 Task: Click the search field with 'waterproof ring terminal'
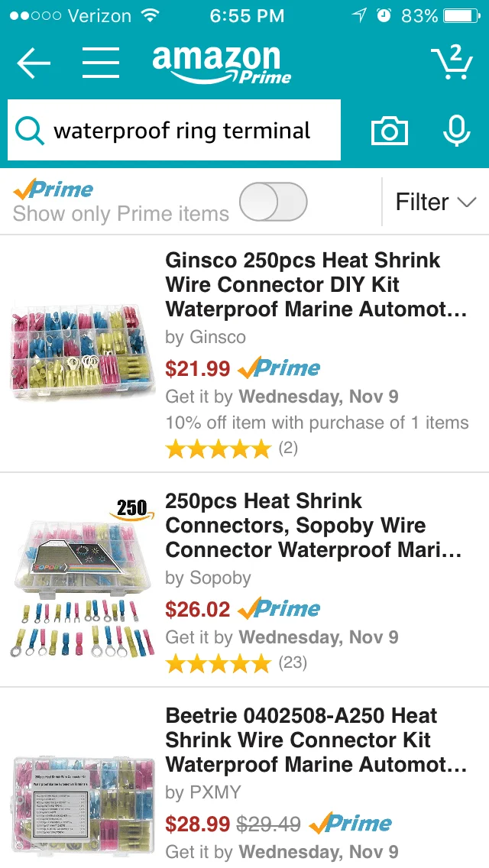point(183,131)
